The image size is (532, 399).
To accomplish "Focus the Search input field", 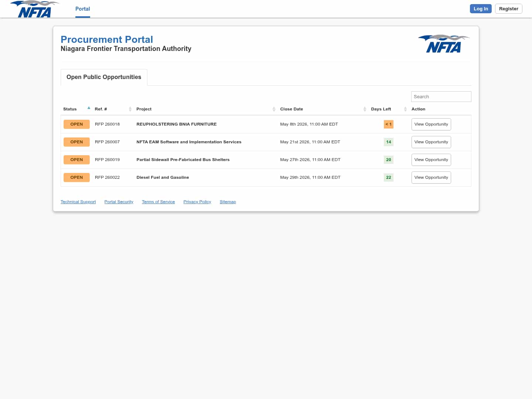I will tap(441, 97).
